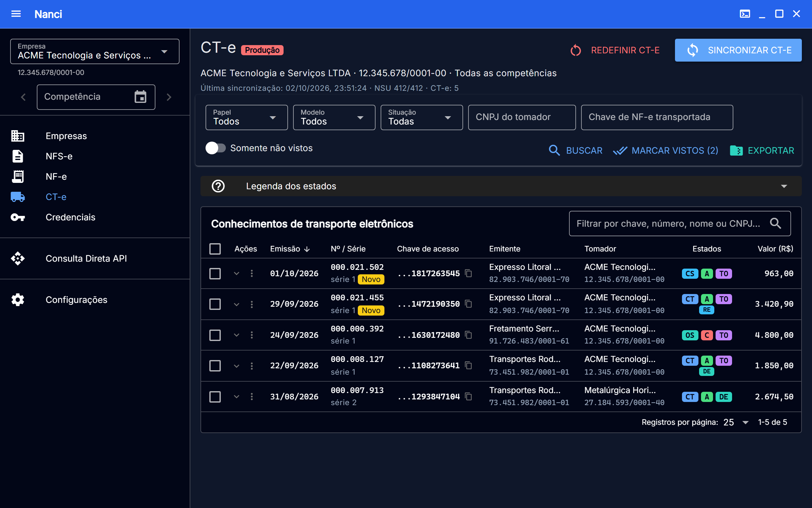Copy access key ending 1630172480
The width and height of the screenshot is (812, 508).
coord(468,335)
